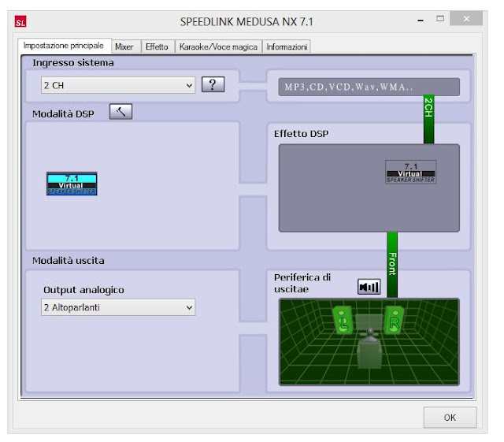
Task: Switch to the Effetto tab
Action: pos(158,46)
